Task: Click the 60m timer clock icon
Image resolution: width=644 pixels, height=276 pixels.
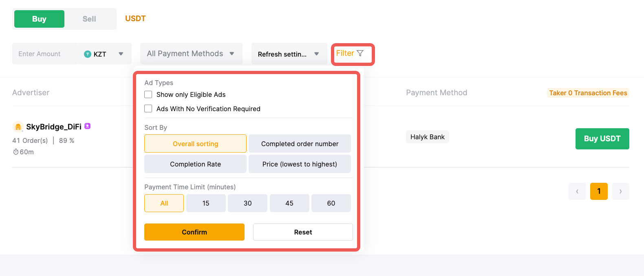Action: 16,152
